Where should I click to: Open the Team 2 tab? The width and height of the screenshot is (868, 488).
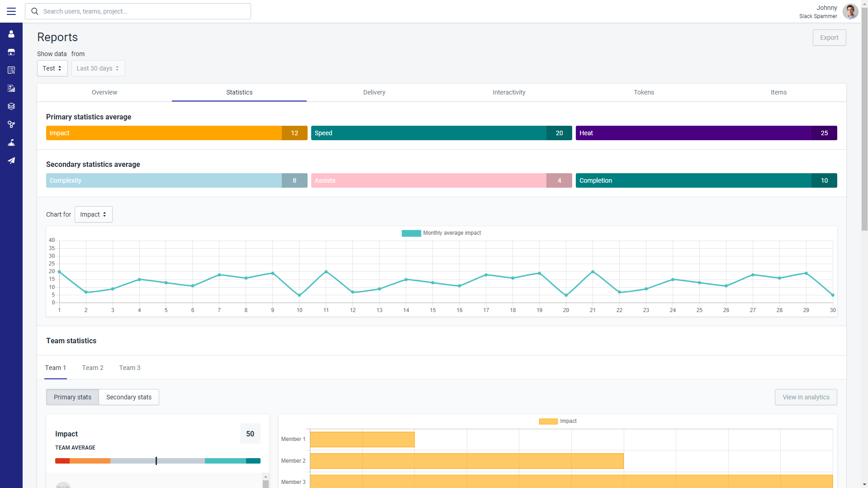(x=93, y=368)
